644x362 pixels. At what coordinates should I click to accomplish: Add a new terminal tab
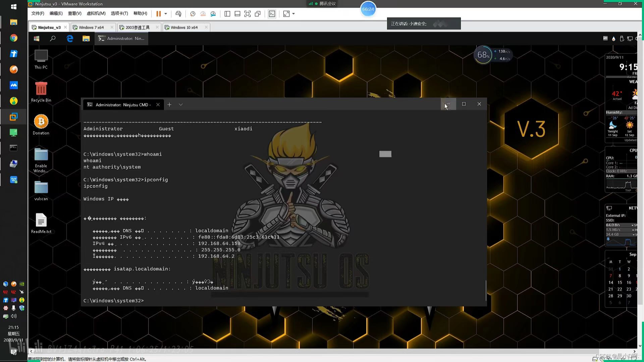pyautogui.click(x=169, y=105)
